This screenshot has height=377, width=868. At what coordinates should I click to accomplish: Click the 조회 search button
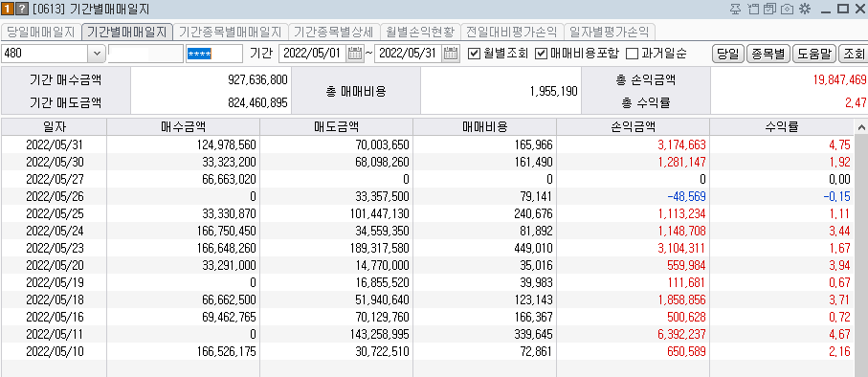pyautogui.click(x=853, y=54)
